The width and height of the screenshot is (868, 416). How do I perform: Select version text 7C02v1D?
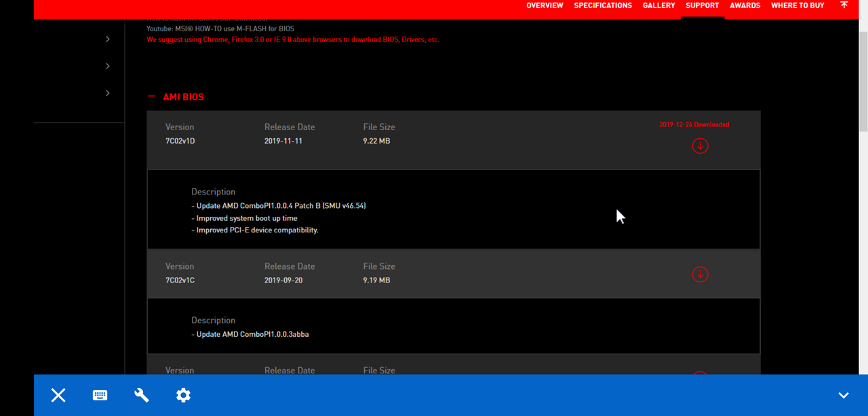pyautogui.click(x=180, y=141)
